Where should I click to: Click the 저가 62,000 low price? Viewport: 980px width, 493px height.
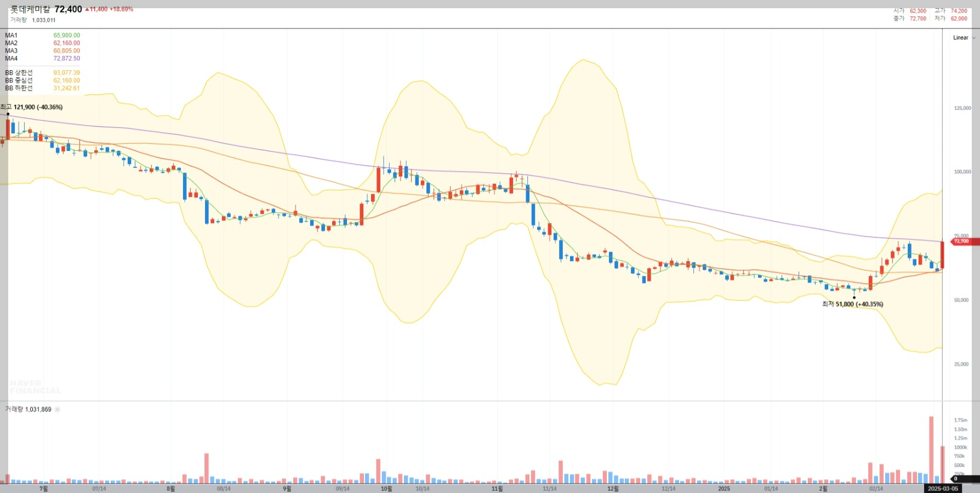click(x=951, y=19)
